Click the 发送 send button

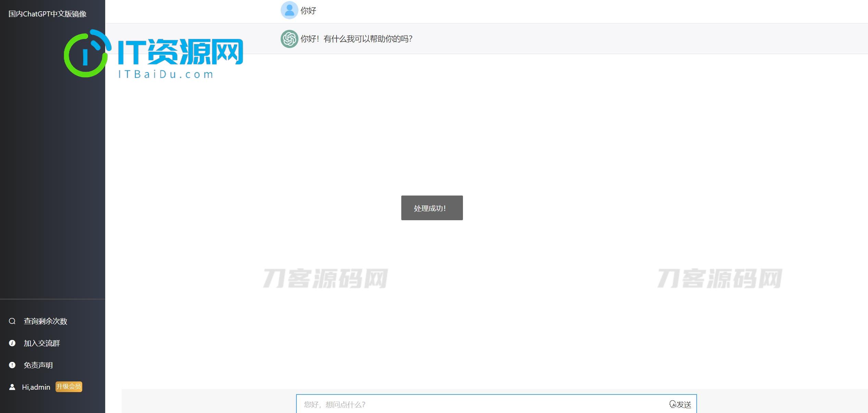pyautogui.click(x=680, y=404)
